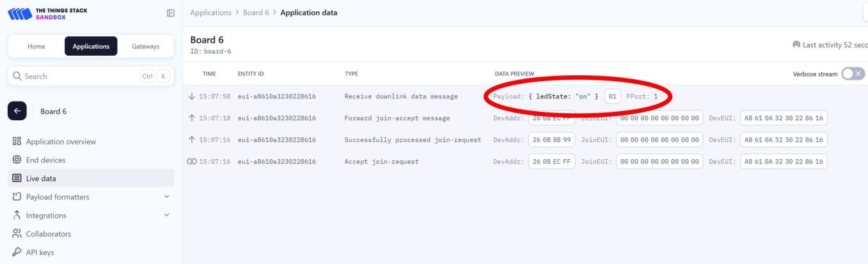Go to Applications in the breadcrumb
The height and width of the screenshot is (264, 868).
210,13
